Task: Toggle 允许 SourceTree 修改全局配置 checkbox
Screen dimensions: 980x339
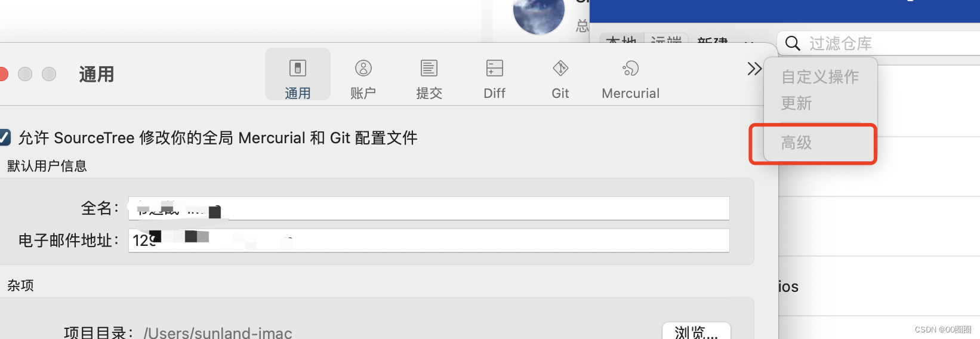Action: tap(4, 137)
